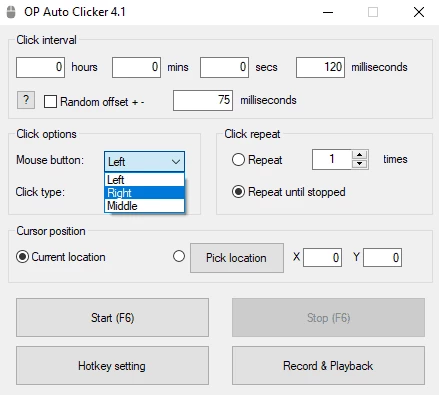Screen dimensions: 439x395
Task: Focus the repeat times number field
Action: pos(332,159)
